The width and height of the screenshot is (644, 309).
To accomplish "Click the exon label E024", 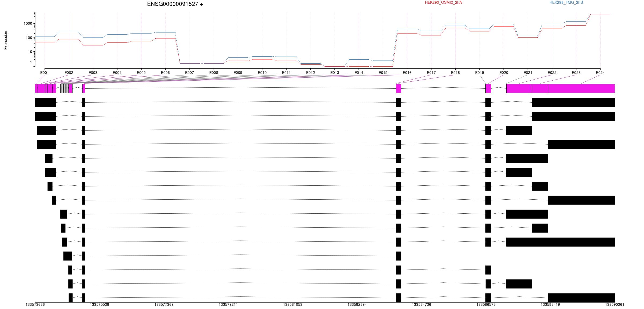I will coord(600,73).
